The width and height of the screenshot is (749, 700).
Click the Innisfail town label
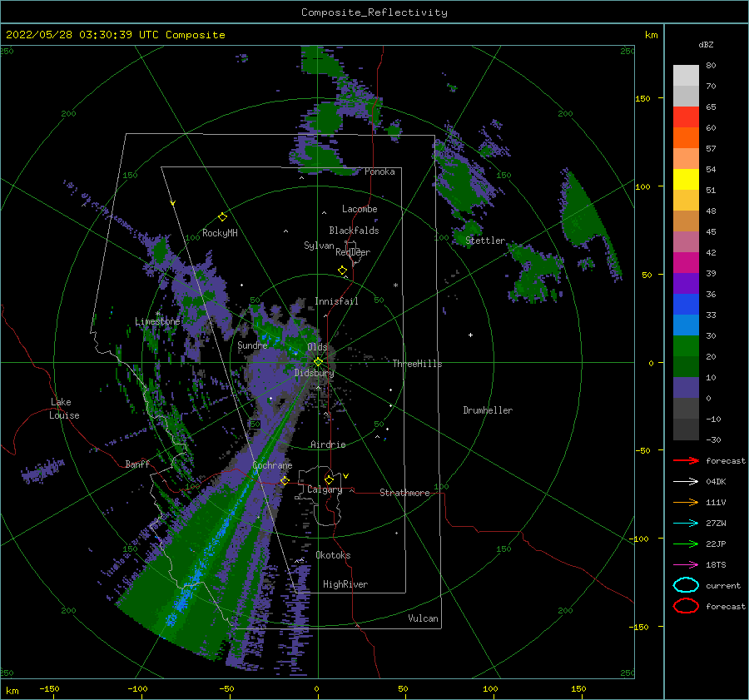(336, 301)
